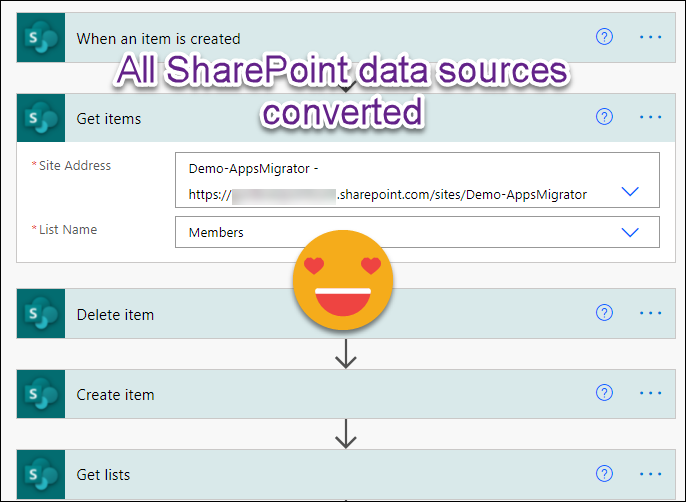This screenshot has width=686, height=502.
Task: Open help for 'Create item' step
Action: [604, 393]
